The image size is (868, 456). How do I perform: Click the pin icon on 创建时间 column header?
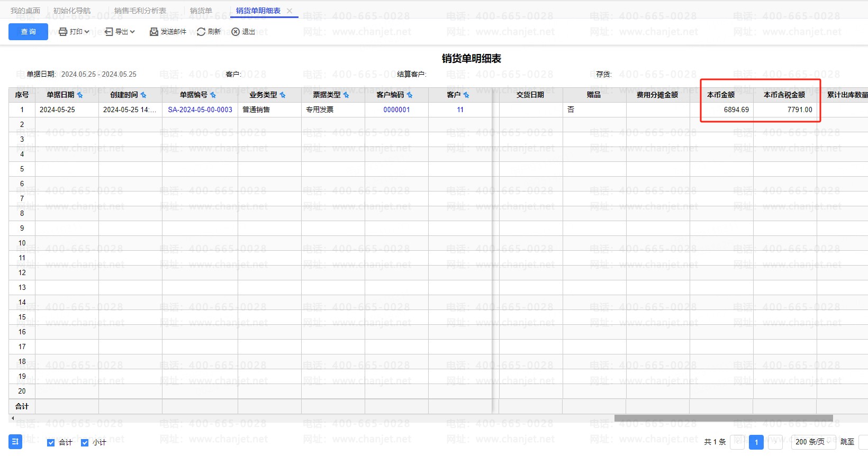143,95
